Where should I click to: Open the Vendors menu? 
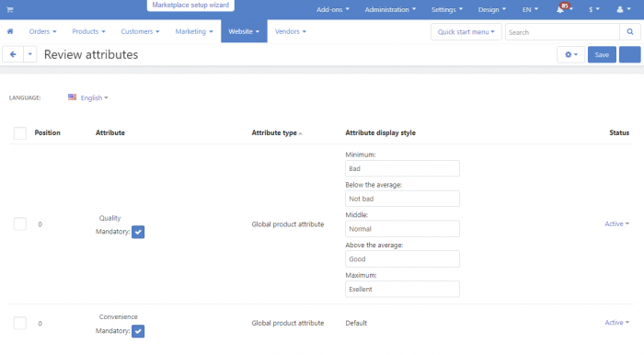click(x=291, y=31)
